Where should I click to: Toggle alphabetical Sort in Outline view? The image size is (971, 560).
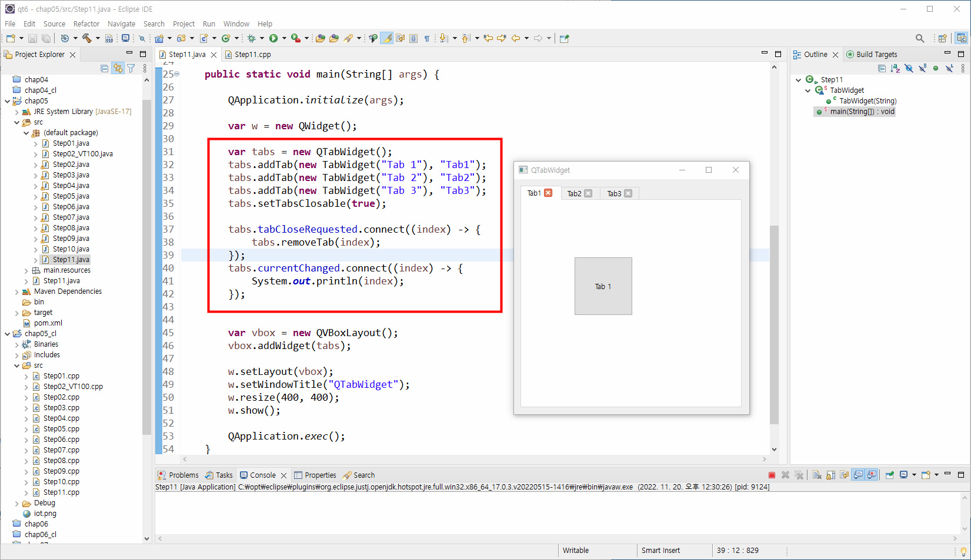pyautogui.click(x=895, y=68)
